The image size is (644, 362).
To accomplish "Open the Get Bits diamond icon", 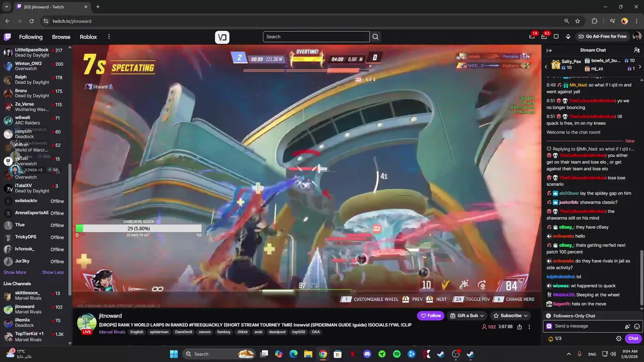I will 568,37.
